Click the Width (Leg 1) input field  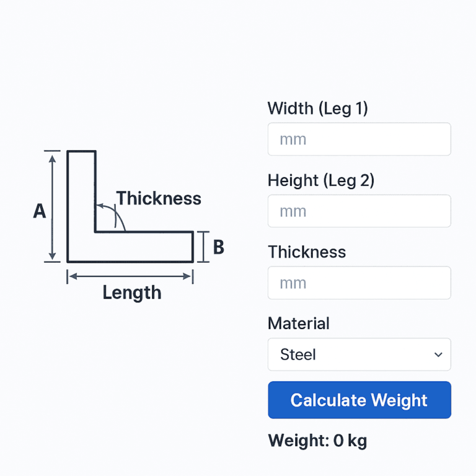(x=359, y=139)
